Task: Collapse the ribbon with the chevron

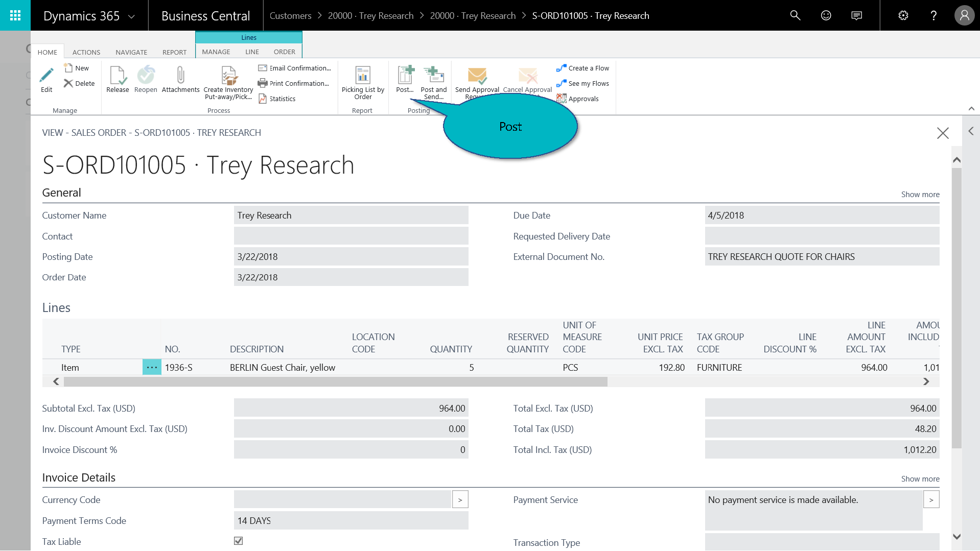Action: coord(971,109)
